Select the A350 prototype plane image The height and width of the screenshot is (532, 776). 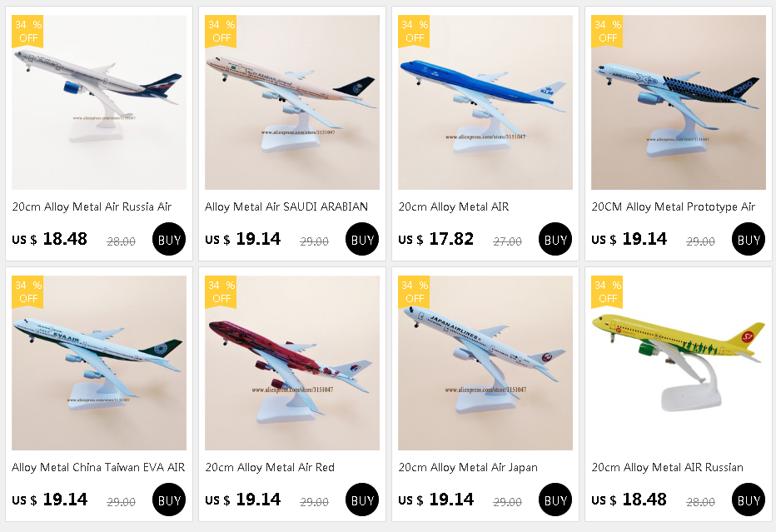[679, 102]
